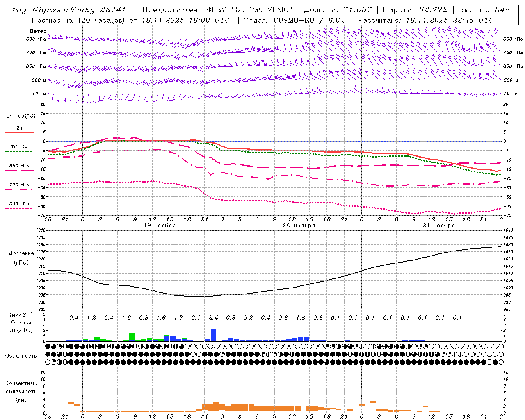Click the 0.2 precipitation amount value
Screen dimensions: 525x420
coord(248,318)
